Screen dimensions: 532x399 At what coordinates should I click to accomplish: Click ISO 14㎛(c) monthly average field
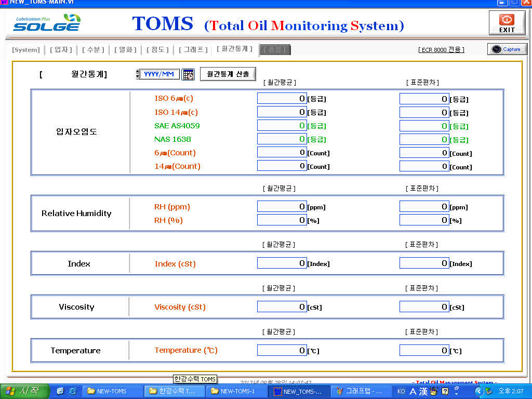pos(282,112)
